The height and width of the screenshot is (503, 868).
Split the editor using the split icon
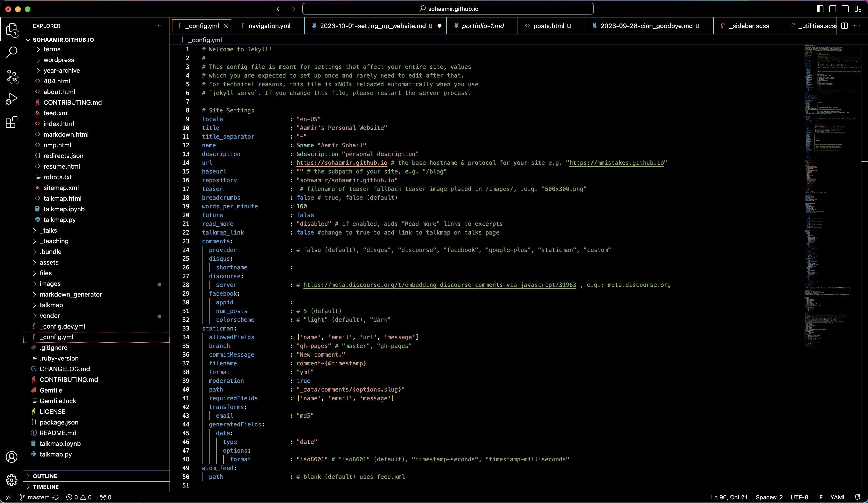(844, 25)
